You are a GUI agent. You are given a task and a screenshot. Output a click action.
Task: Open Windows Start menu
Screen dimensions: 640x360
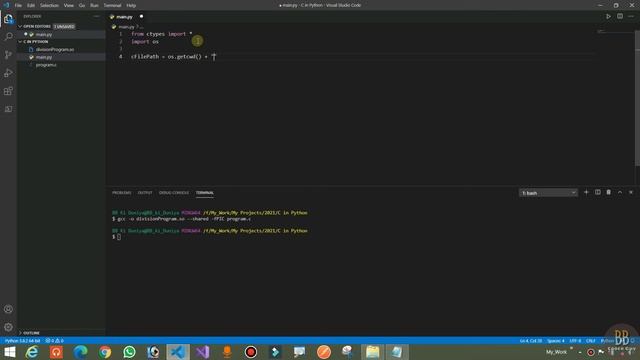point(9,352)
